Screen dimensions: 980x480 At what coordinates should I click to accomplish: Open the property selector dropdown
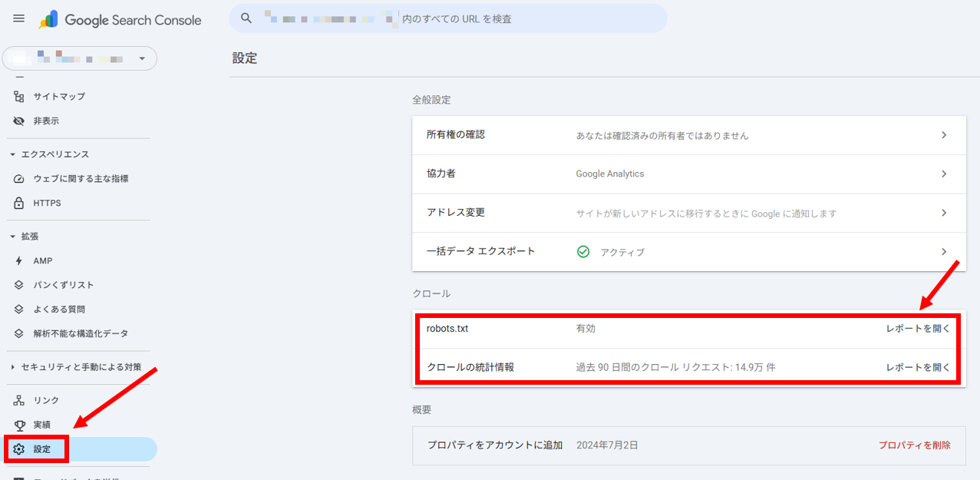80,58
